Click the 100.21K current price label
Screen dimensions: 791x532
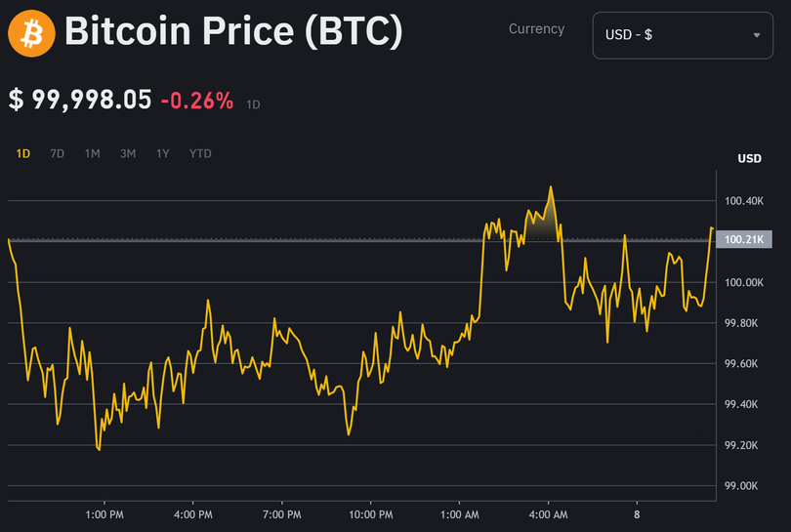(x=744, y=239)
